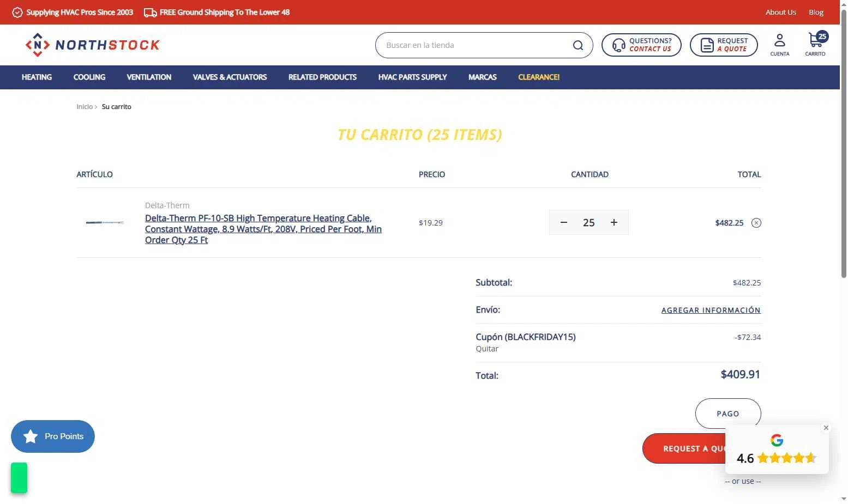
Task: Increase quantity with the plus button
Action: pos(614,222)
